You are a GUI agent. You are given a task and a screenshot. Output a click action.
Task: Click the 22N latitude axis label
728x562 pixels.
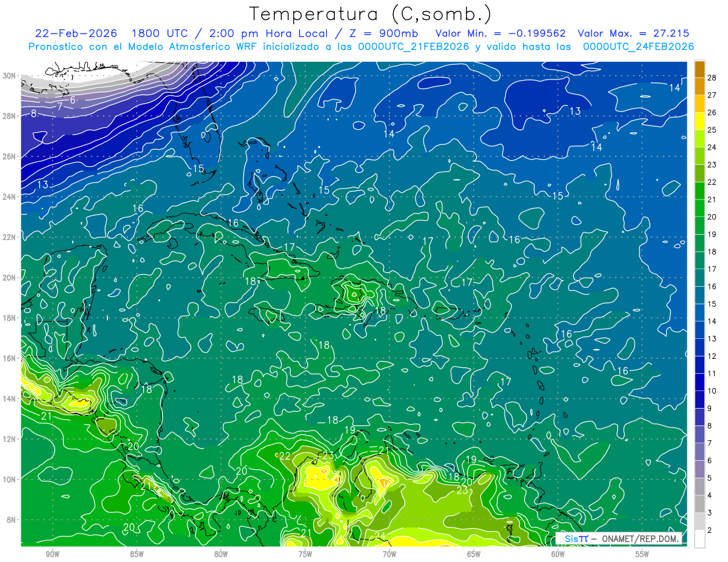pyautogui.click(x=10, y=237)
